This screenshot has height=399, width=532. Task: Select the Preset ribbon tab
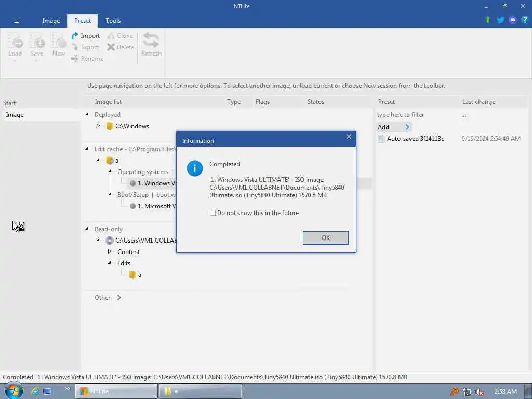pos(83,21)
